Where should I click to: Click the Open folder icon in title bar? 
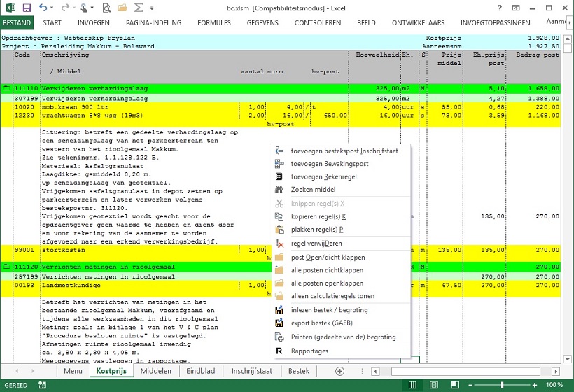click(x=122, y=8)
